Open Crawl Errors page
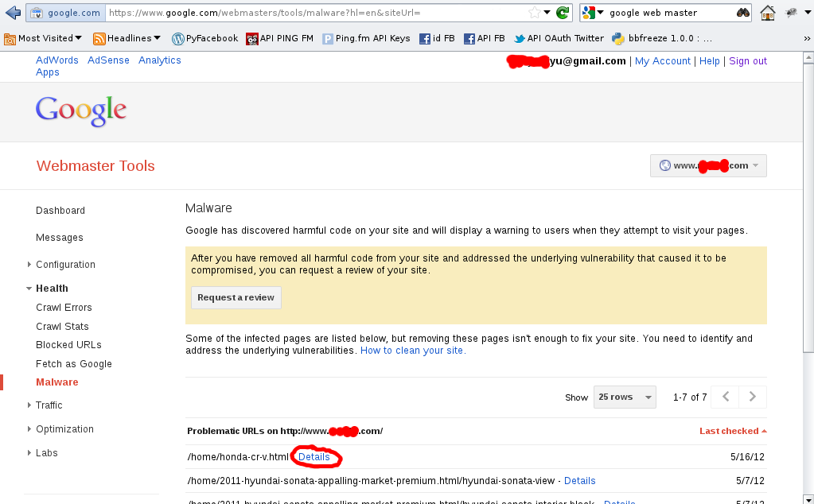814x504 pixels. click(64, 308)
